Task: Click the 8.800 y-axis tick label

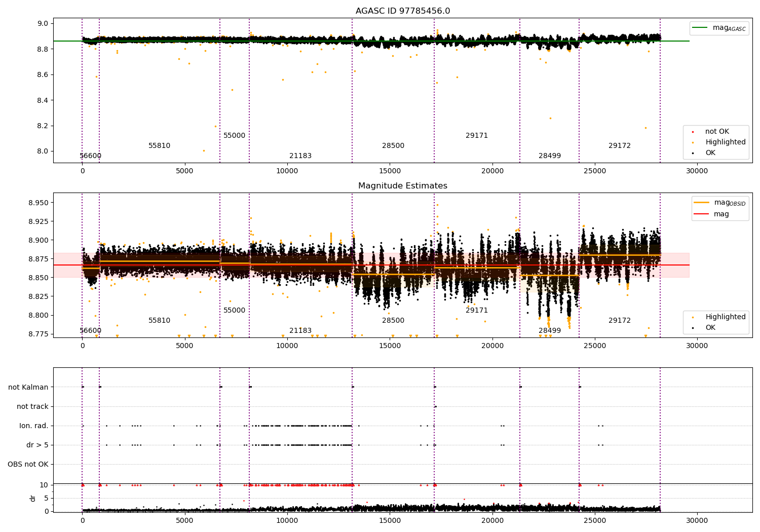Action: pos(39,316)
